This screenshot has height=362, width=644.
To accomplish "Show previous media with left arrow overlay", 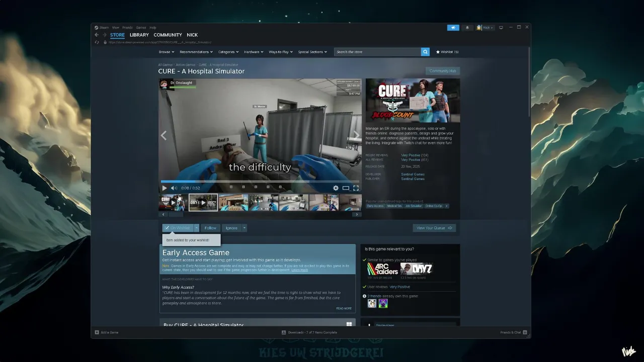I will tap(164, 135).
